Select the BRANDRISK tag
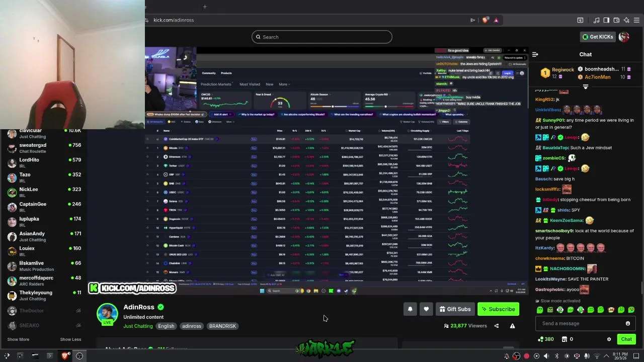Image resolution: width=644 pixels, height=362 pixels. coord(222,326)
